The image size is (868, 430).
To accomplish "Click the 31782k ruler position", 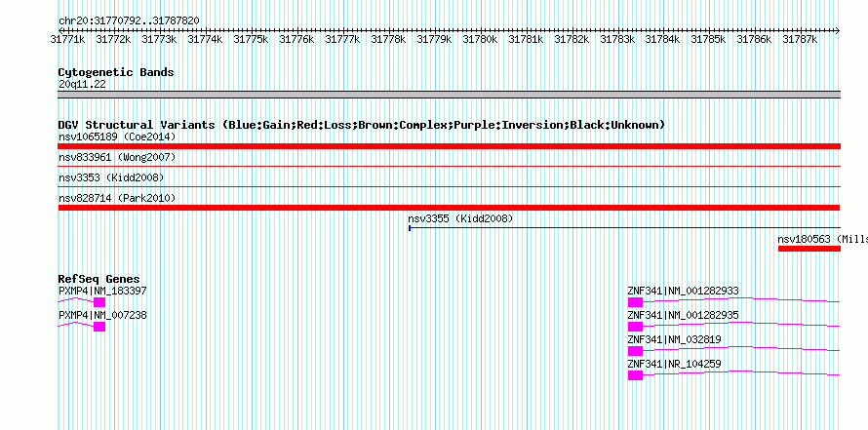I will [x=572, y=39].
